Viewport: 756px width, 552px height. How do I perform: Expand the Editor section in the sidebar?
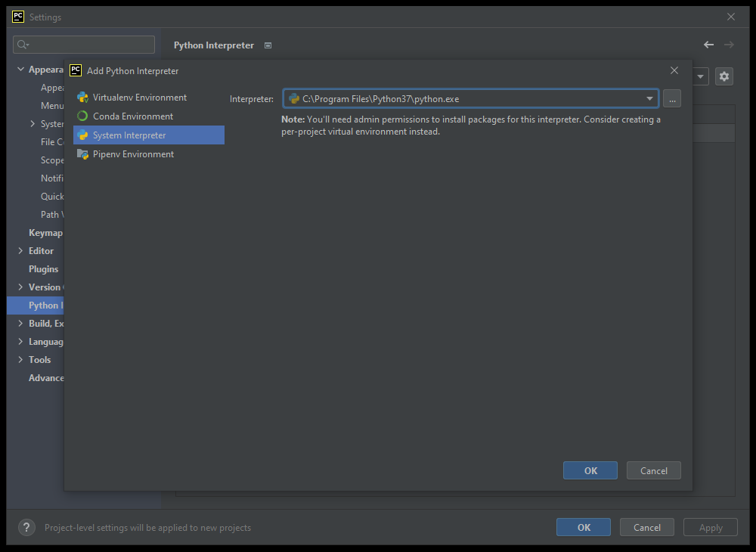coord(20,250)
